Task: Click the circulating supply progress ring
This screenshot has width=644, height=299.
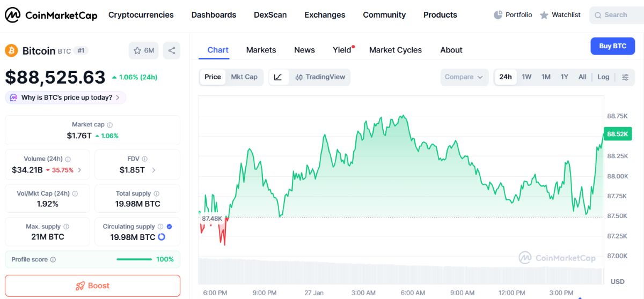Action: click(x=161, y=237)
